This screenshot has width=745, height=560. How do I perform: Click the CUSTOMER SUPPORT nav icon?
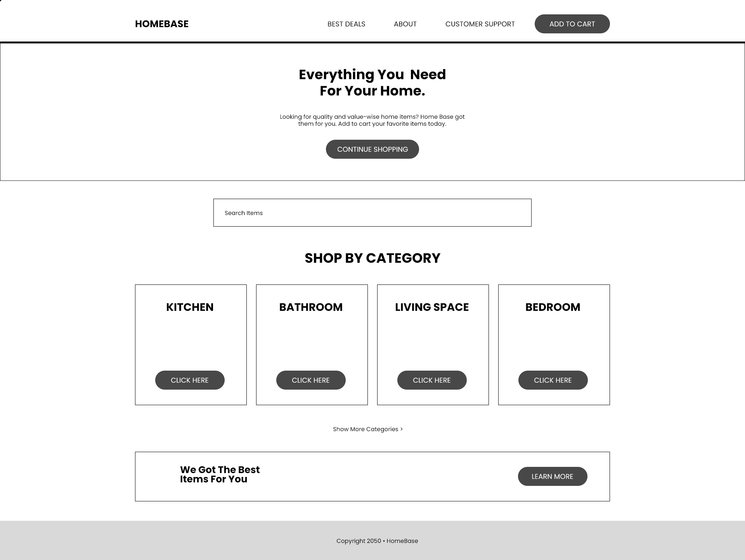pyautogui.click(x=480, y=24)
